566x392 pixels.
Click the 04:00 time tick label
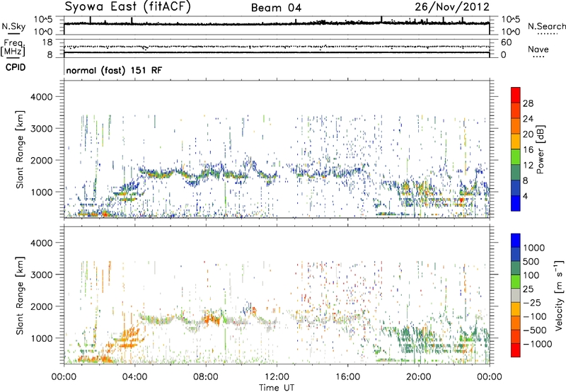coord(134,377)
